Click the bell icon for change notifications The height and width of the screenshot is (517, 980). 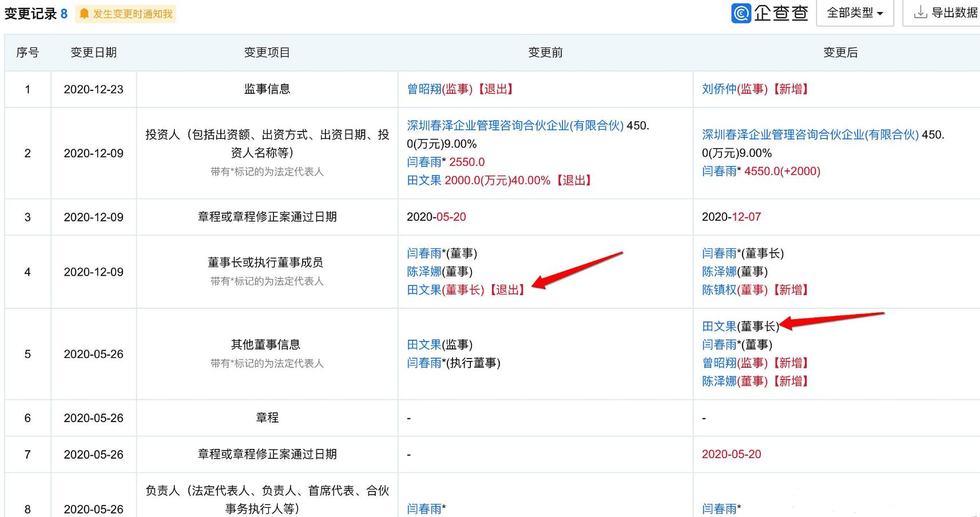[x=85, y=13]
